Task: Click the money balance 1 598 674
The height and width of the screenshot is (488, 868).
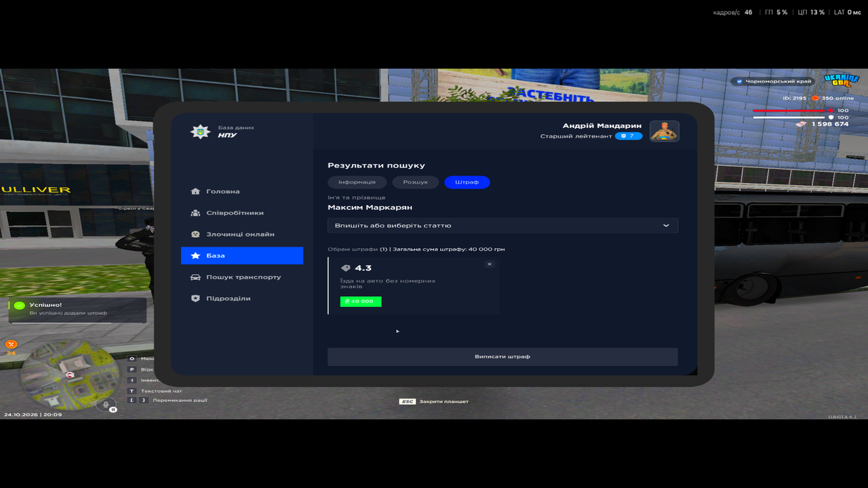Action: [830, 124]
